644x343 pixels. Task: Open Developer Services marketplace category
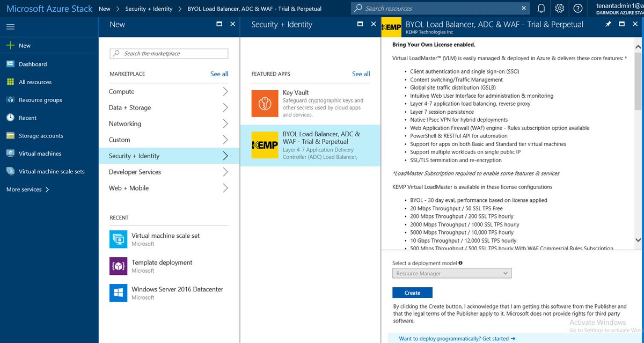click(x=169, y=172)
